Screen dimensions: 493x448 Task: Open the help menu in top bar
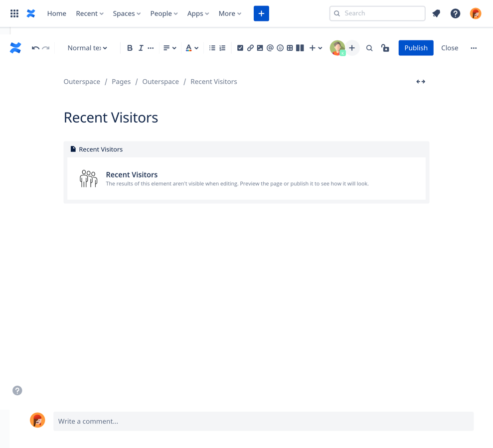(x=455, y=13)
